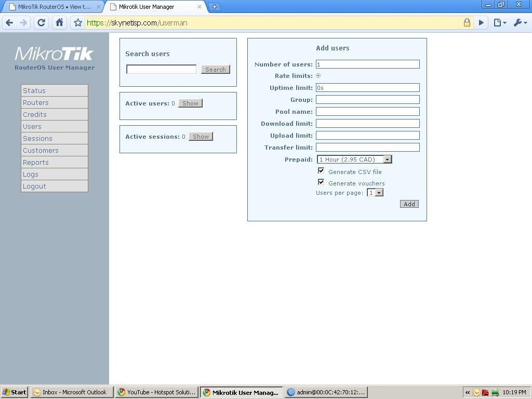Click the browser address bar URL
Viewport: 532px width, 399px height.
tap(137, 23)
